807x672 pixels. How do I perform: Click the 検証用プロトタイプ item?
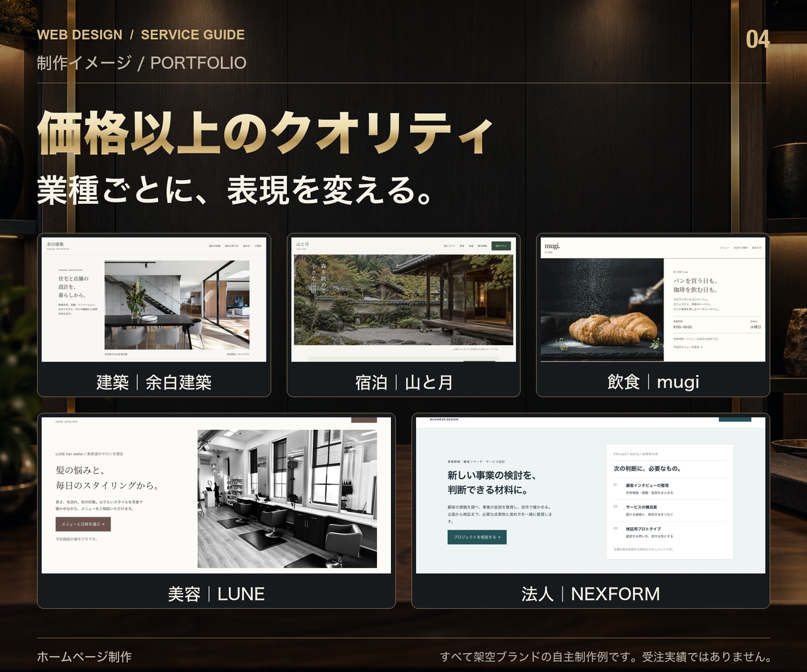(x=643, y=529)
